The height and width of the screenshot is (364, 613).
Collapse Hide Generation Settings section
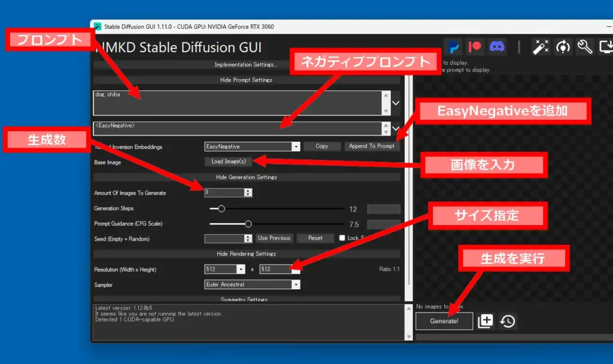tap(246, 177)
